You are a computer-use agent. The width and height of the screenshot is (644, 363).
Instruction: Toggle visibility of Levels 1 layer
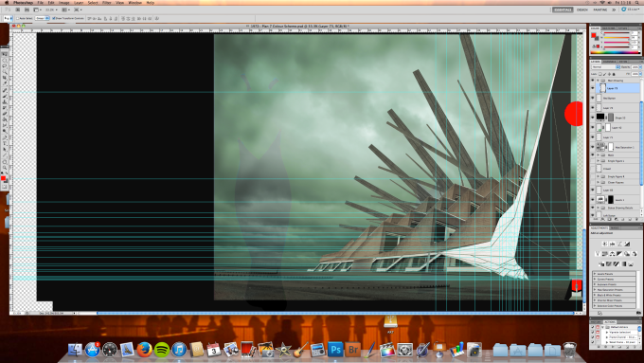[593, 199]
